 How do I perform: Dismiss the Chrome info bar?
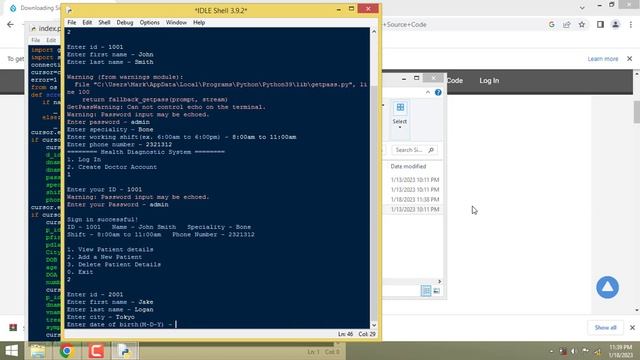(629, 59)
